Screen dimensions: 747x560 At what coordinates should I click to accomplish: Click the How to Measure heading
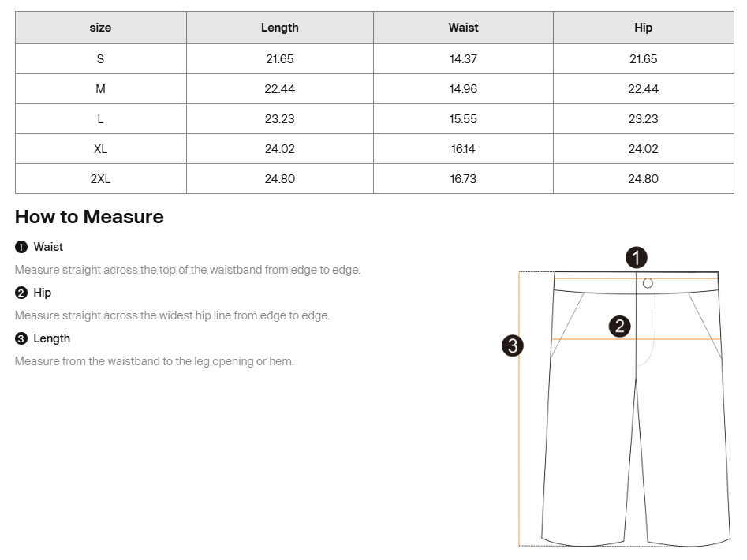click(x=89, y=217)
